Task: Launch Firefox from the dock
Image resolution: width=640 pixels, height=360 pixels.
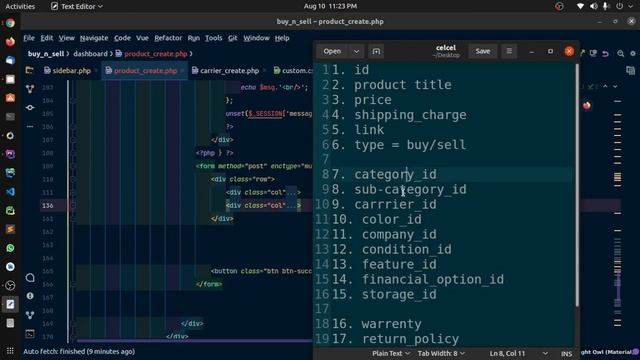Action: [10, 42]
